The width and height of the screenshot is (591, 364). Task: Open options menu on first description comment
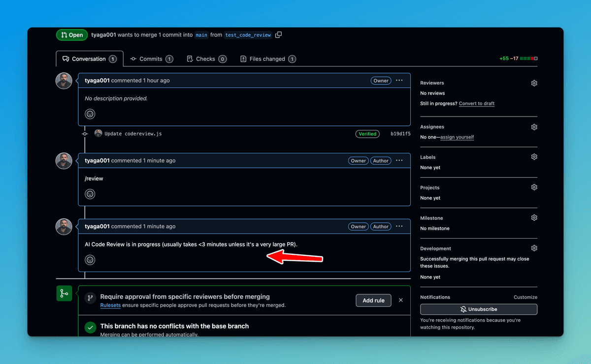click(399, 80)
